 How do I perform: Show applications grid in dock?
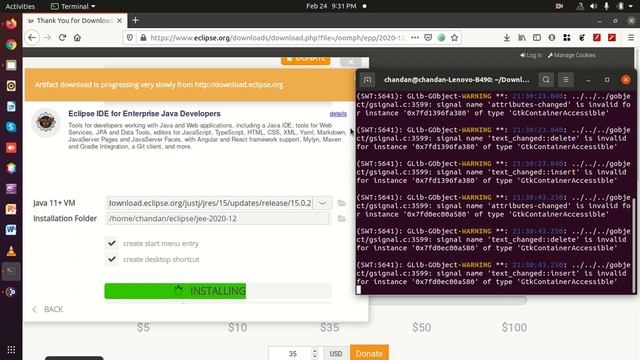point(11,350)
